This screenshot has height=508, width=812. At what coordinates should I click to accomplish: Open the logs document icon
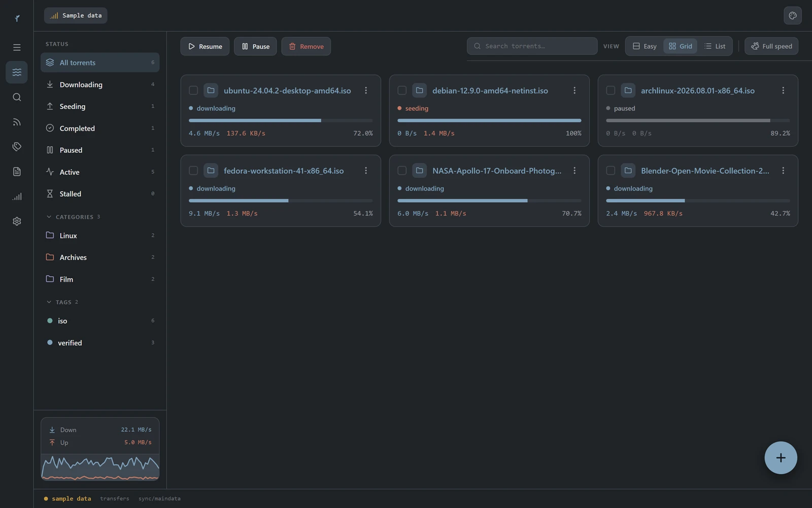coord(17,172)
